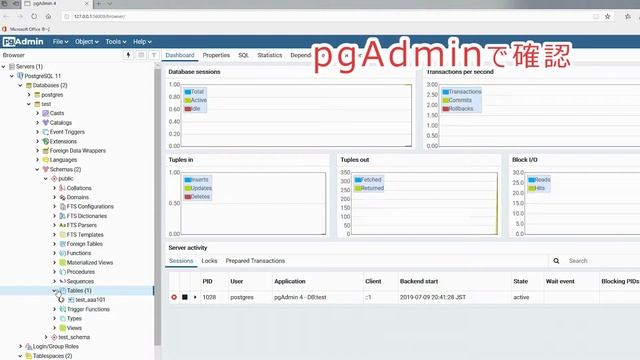Open the File menu
Image resolution: width=640 pixels, height=360 pixels.
pyautogui.click(x=60, y=42)
